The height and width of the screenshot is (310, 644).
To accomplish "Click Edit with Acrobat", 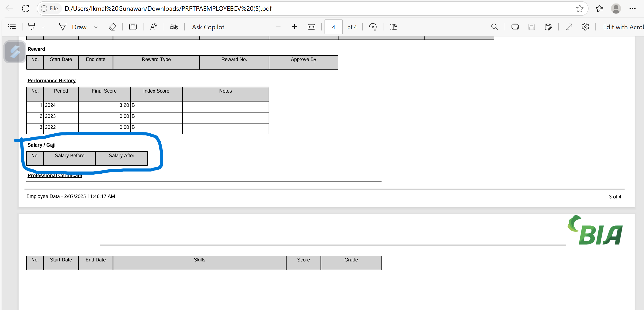I will (624, 27).
